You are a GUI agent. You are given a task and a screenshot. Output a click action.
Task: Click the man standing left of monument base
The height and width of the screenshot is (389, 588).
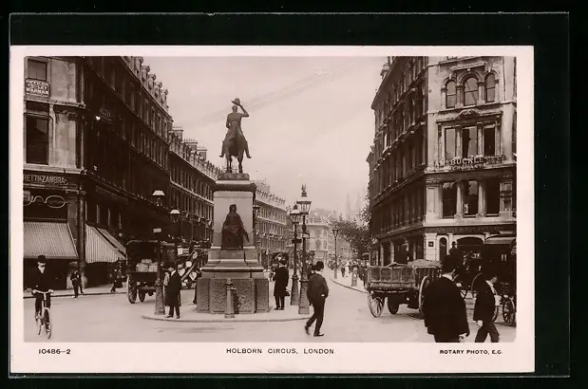click(x=173, y=292)
